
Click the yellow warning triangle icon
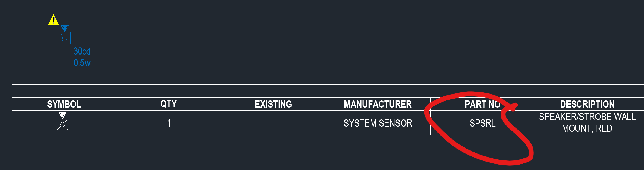click(53, 20)
